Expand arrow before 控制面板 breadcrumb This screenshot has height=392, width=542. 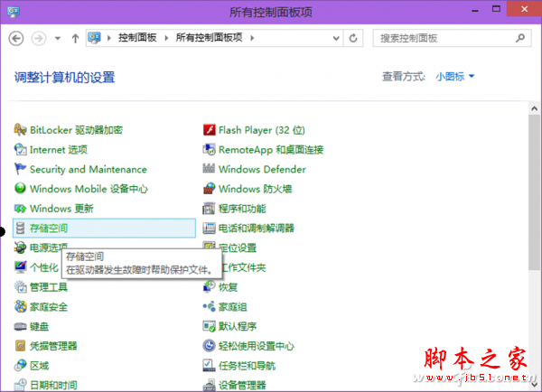[x=109, y=38]
